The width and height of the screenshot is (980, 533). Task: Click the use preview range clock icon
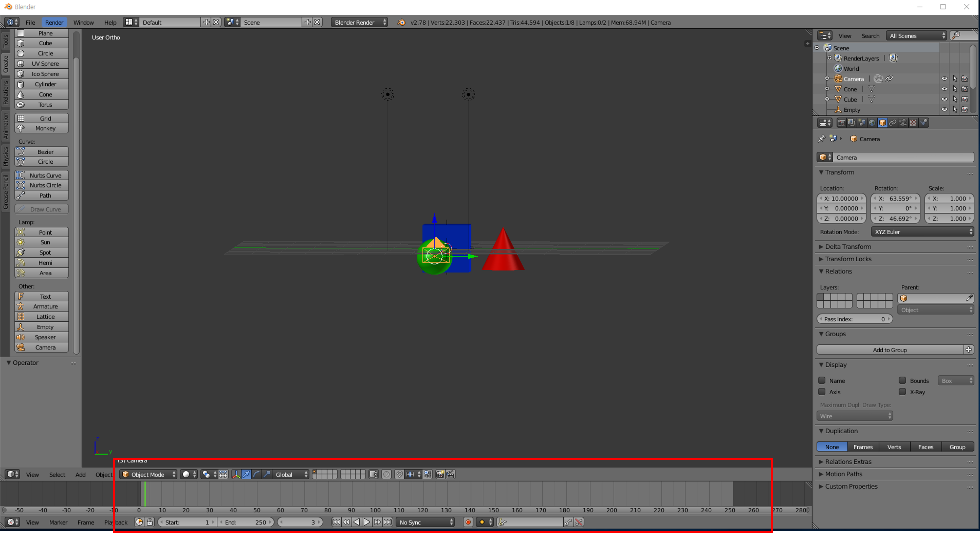coord(139,522)
